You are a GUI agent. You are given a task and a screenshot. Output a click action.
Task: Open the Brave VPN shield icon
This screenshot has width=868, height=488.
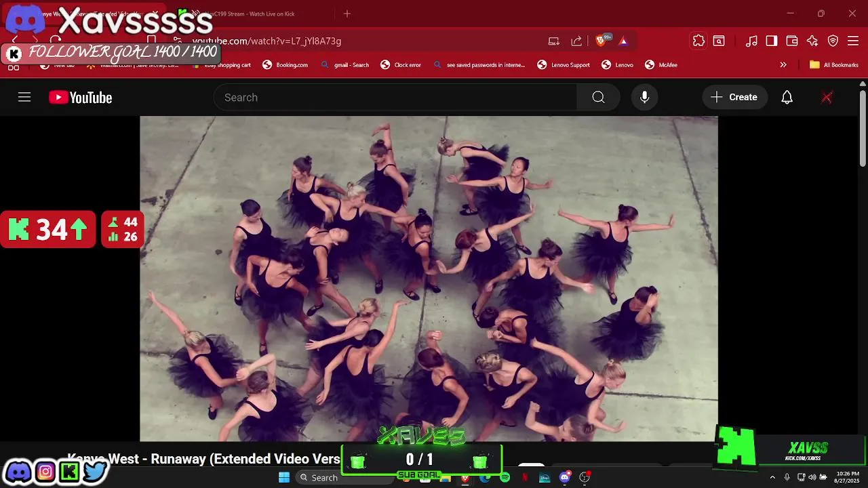click(833, 41)
